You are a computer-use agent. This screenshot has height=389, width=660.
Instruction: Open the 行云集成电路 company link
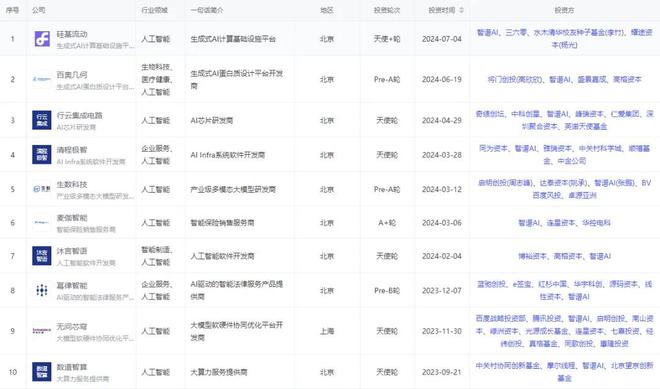tap(80, 115)
